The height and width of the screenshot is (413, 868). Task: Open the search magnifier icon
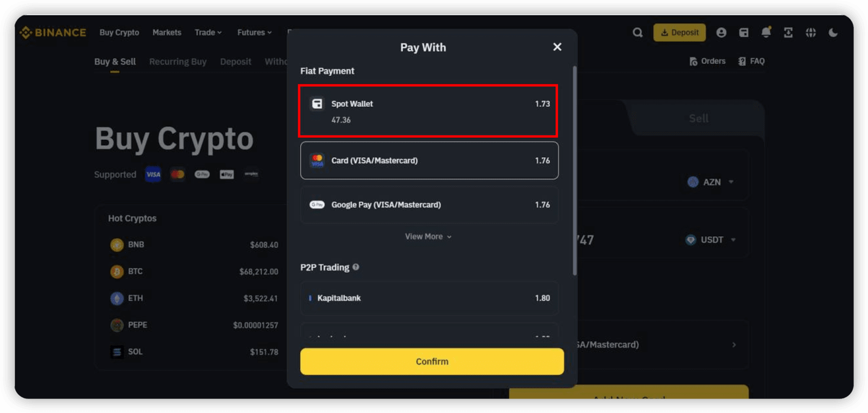[637, 33]
